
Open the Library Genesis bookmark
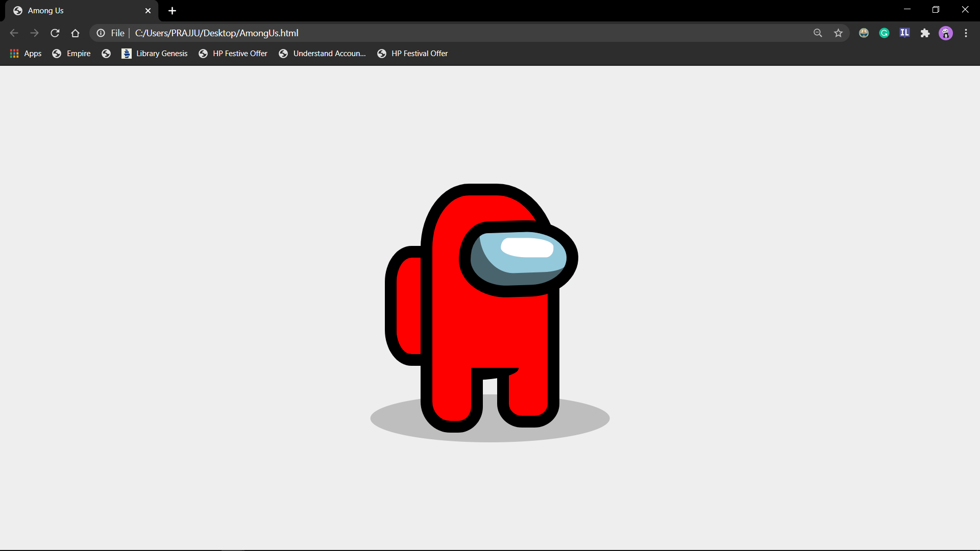pos(155,54)
